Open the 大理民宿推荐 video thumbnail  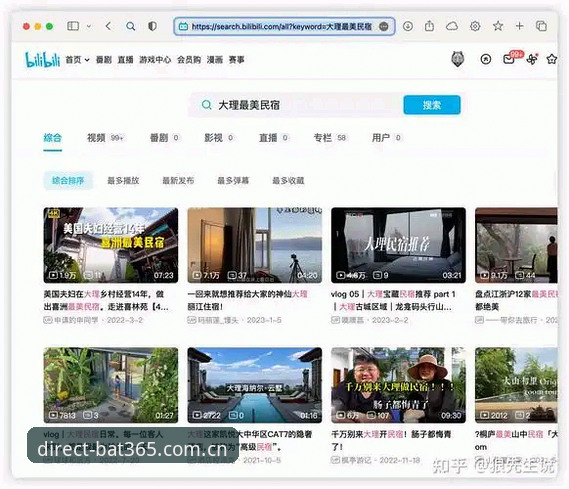click(398, 245)
